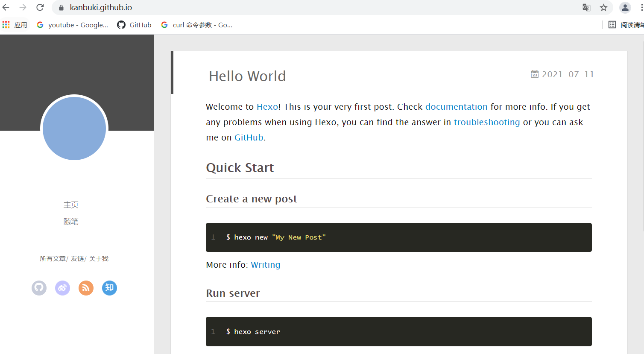This screenshot has width=644, height=354.
Task: Click the Create a new post heading
Action: [x=252, y=199]
